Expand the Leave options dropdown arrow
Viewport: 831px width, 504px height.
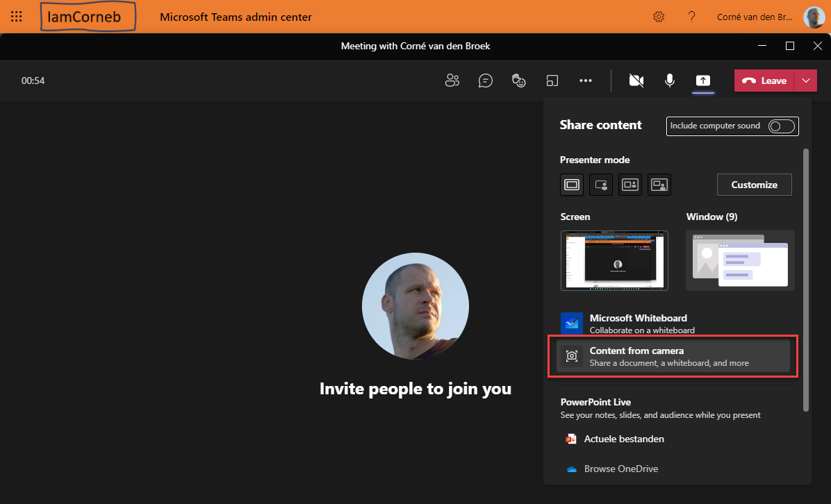(x=805, y=81)
